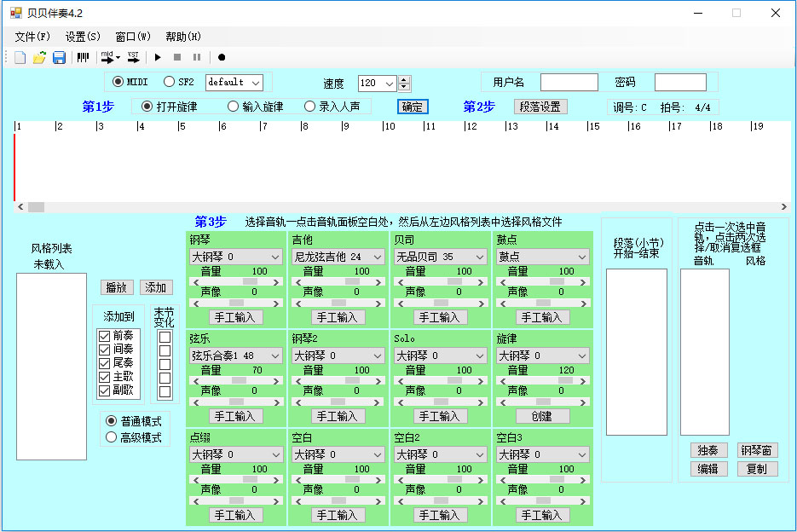Click the 段落设置 button
797x532 pixels.
click(540, 107)
